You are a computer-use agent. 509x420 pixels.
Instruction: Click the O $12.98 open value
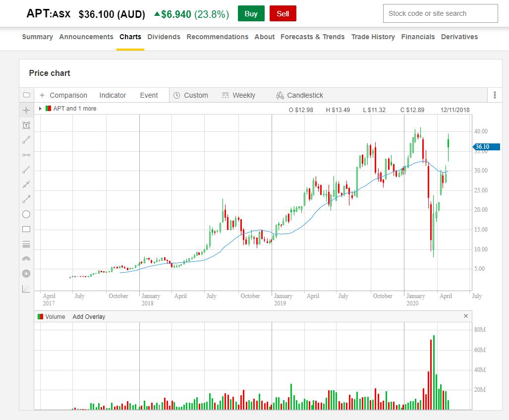click(301, 110)
